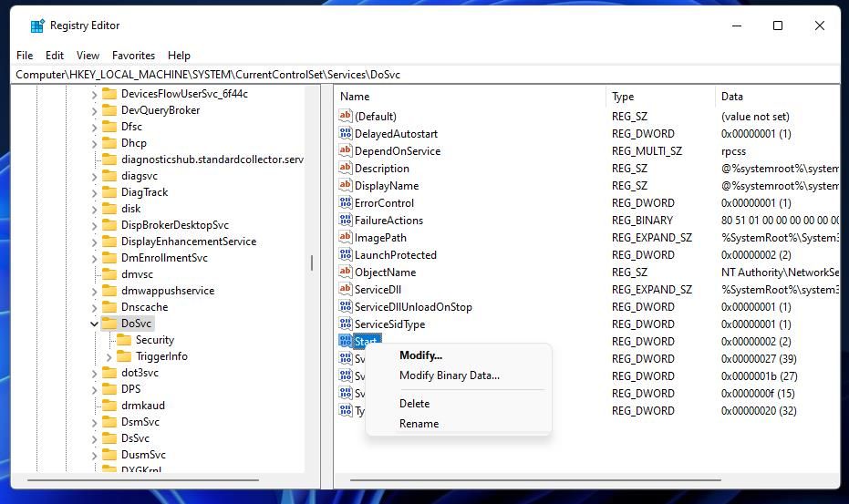
Task: Click the DsmSvc folder icon
Action: coord(109,422)
